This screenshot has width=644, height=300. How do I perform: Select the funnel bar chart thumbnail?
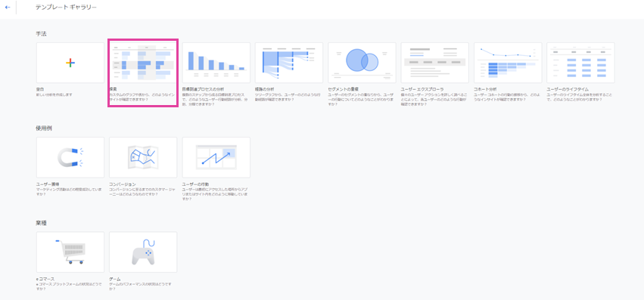[216, 63]
